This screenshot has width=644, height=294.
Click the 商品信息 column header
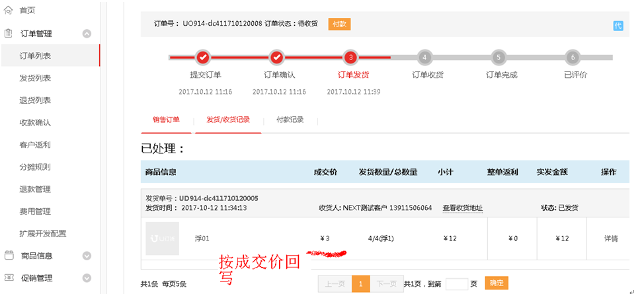pyautogui.click(x=161, y=172)
